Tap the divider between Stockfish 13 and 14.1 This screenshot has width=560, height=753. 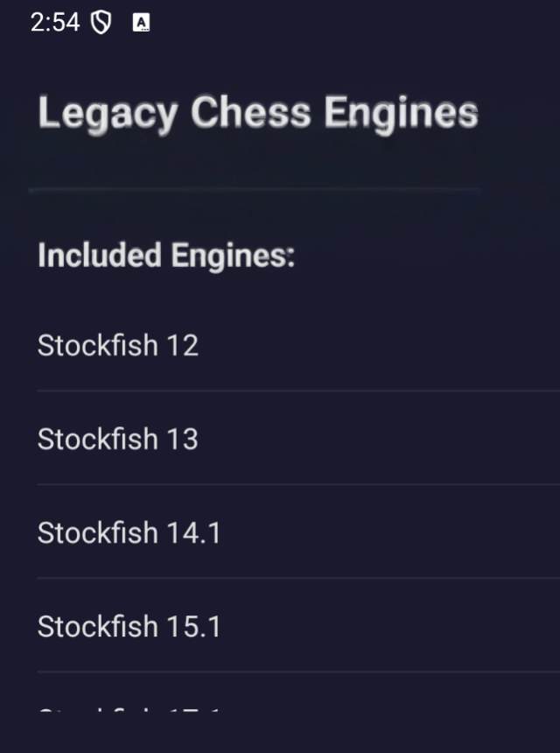coord(297,484)
